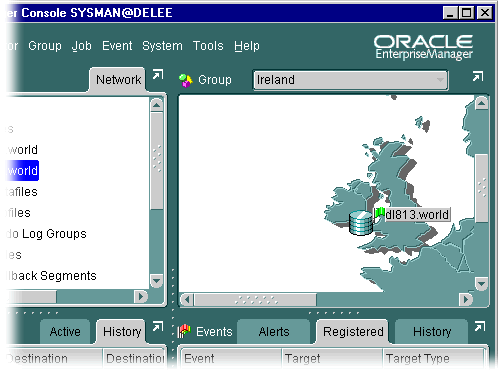Select the unhighlighted world tree item above
The height and width of the screenshot is (375, 498).
click(x=23, y=150)
